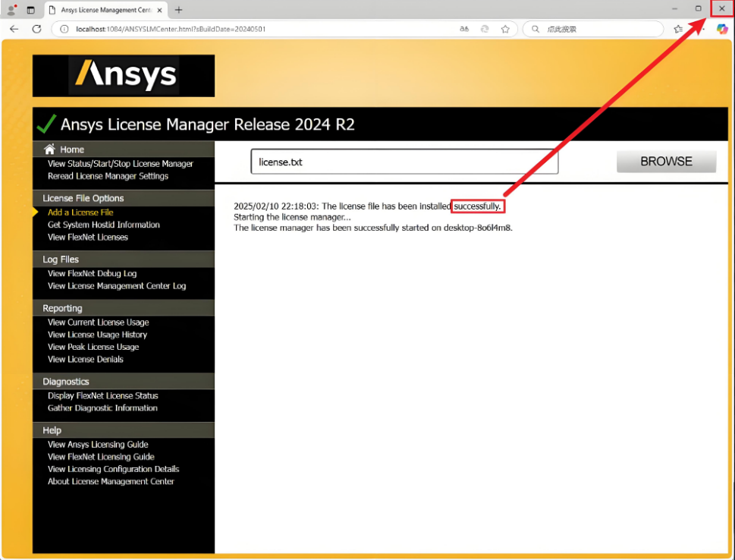
Task: Reload the page with refresh icon
Action: coord(36,29)
